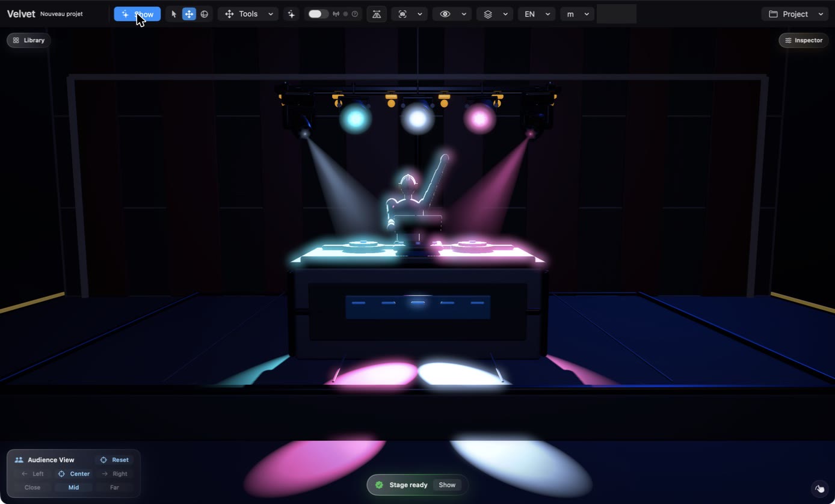Select the pink spotlight fixture on truss
The image size is (835, 504).
479,118
